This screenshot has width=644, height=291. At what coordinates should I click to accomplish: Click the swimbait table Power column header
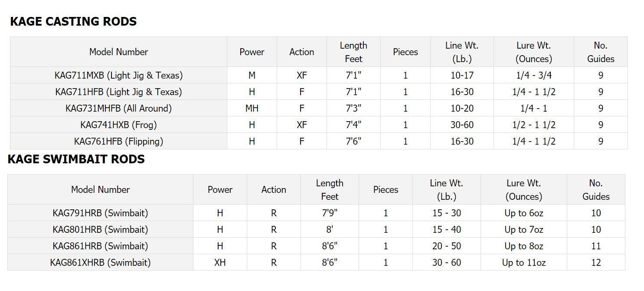(x=220, y=189)
